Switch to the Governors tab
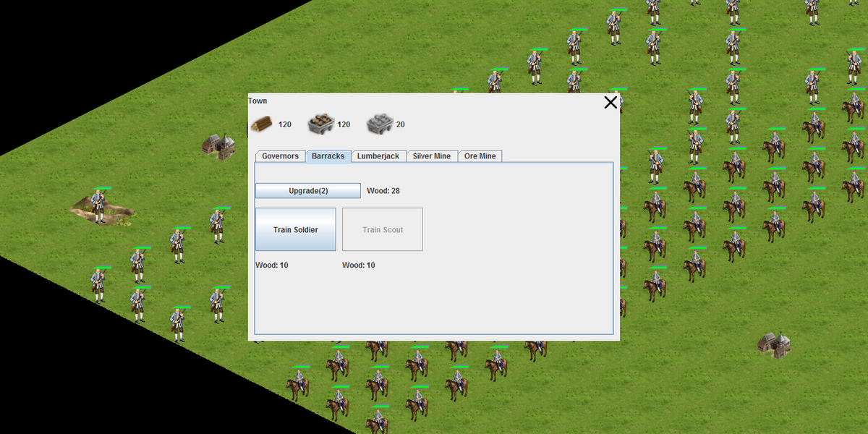 coord(280,156)
